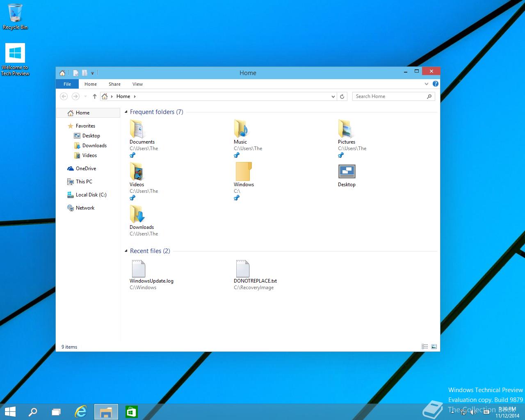
Task: Click the volume speaker tray icon
Action: 474,412
